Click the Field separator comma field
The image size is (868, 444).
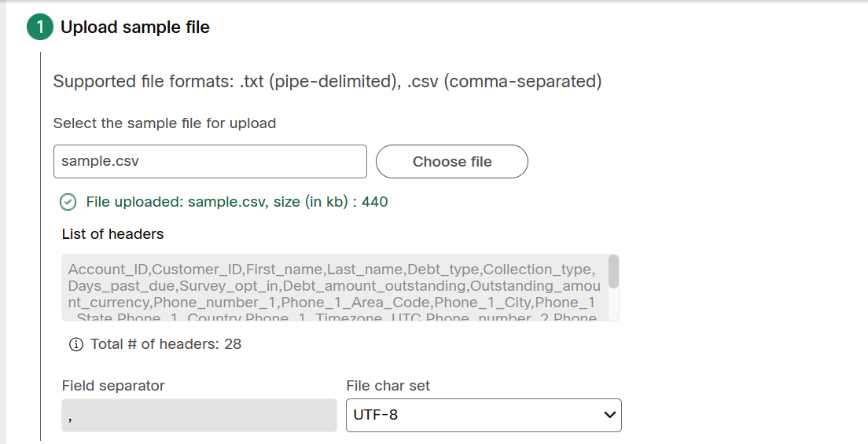click(x=199, y=415)
